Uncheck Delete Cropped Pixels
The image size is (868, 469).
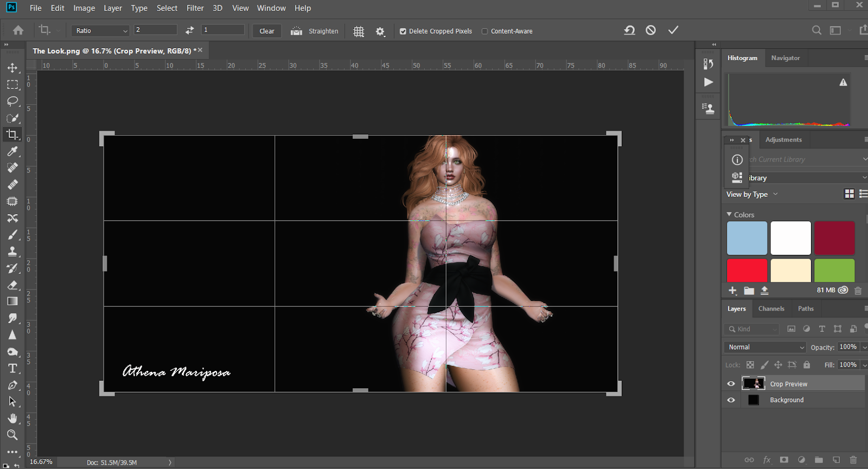pyautogui.click(x=403, y=31)
